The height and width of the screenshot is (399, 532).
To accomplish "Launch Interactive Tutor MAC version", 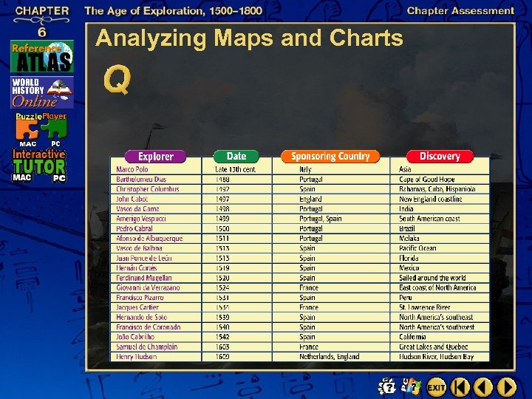I will pyautogui.click(x=22, y=177).
